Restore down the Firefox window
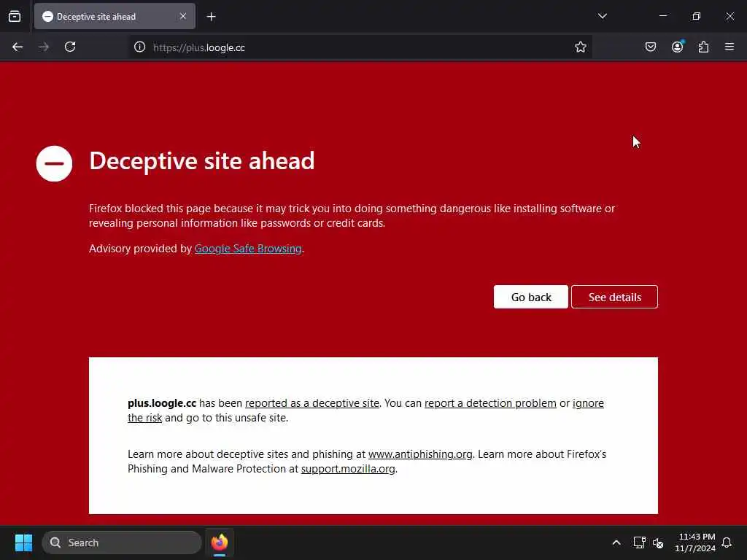The image size is (747, 560). coord(697,16)
